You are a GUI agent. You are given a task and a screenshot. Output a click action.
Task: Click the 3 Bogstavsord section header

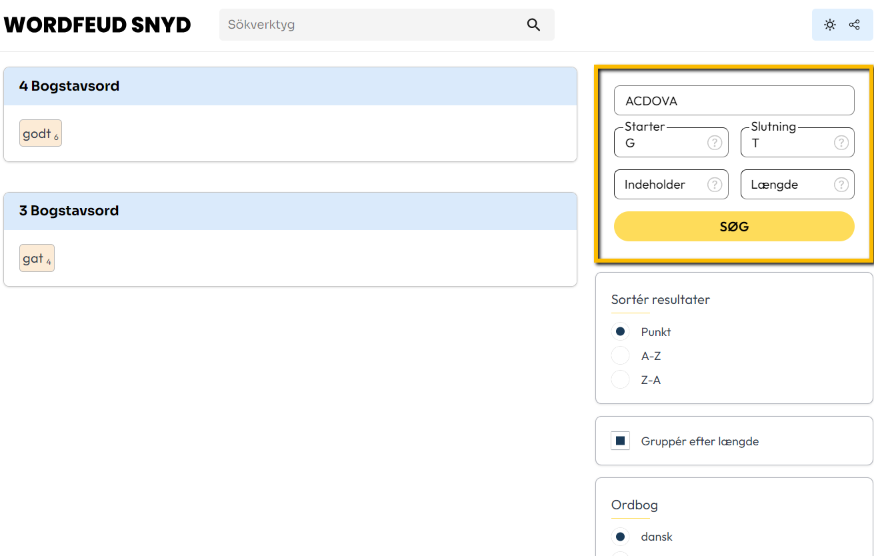(x=290, y=211)
